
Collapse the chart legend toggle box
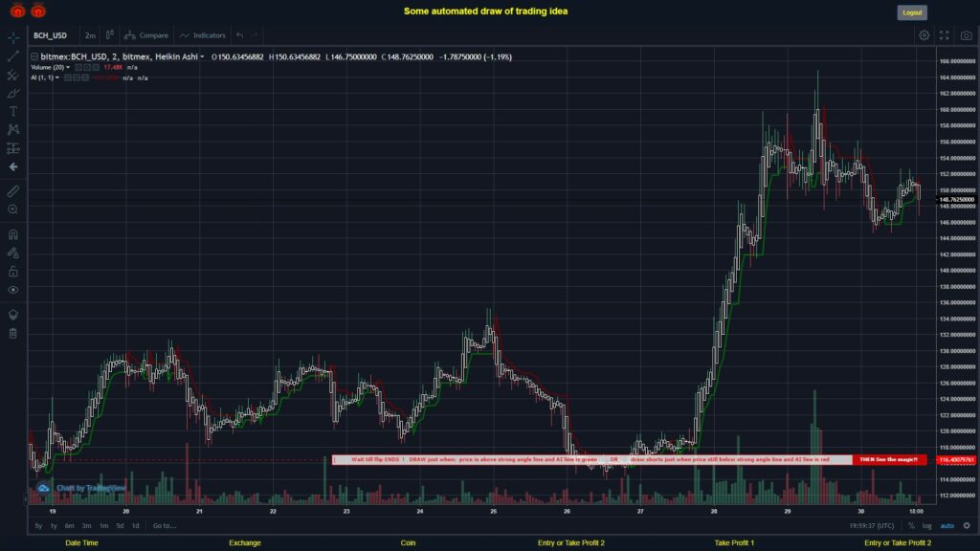pos(34,56)
